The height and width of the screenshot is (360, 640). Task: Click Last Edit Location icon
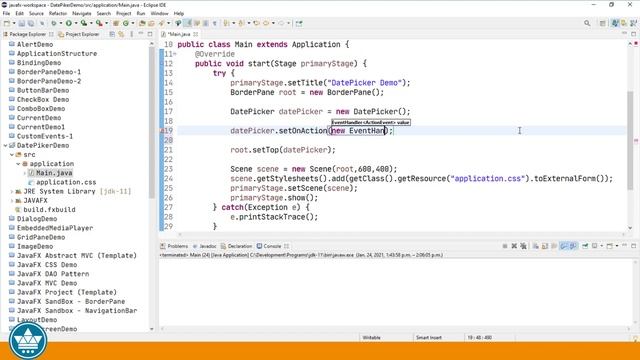tap(256, 23)
